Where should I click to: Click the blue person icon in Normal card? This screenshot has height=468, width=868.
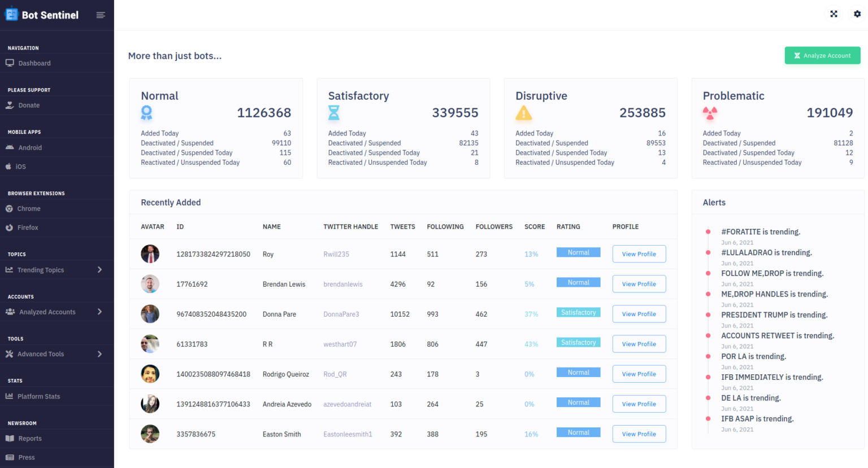(x=146, y=113)
